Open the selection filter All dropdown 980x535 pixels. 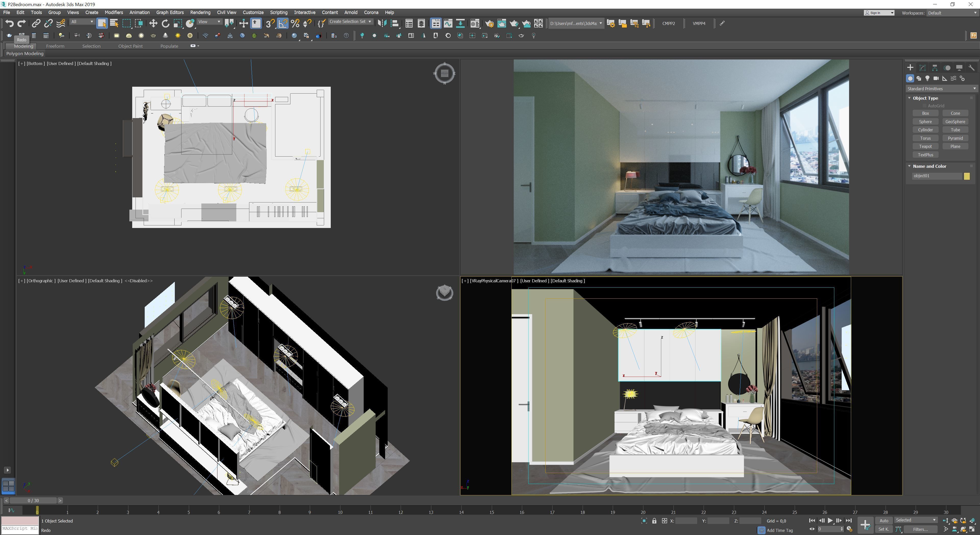82,22
